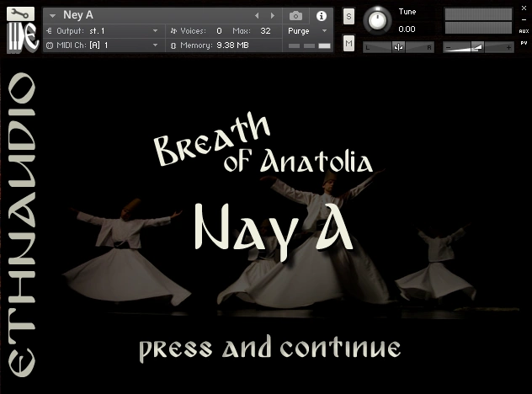Viewport: 532px width, 394px height.
Task: Adjust the output volume slider
Action: [x=478, y=47]
